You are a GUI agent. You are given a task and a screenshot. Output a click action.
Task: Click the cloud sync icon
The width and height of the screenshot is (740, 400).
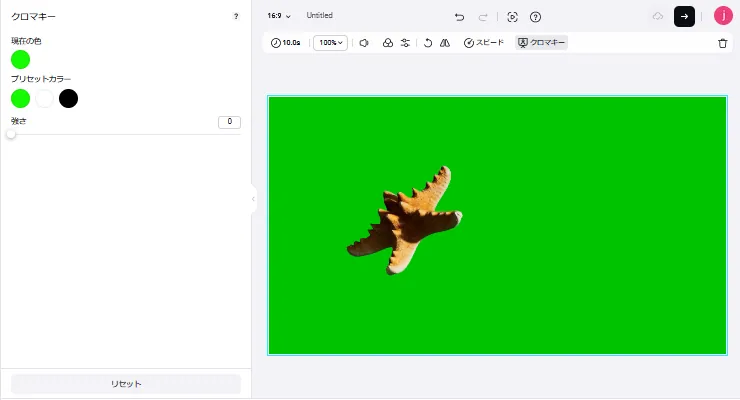click(657, 16)
